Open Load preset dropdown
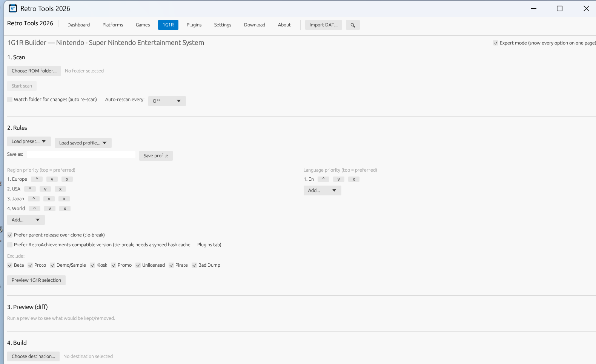Screen dimensions: 596x364 (x=29, y=141)
